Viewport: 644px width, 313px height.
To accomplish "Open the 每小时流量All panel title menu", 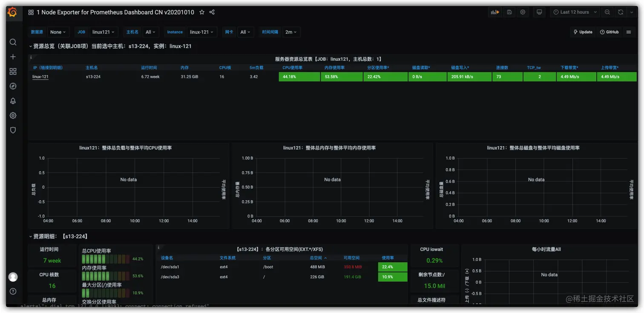I will 546,249.
